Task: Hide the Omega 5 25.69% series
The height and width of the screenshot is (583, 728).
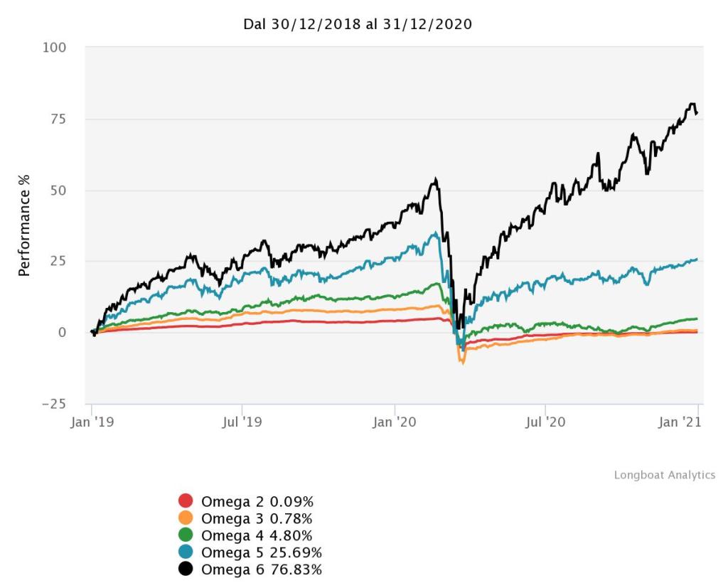Action: coord(260,552)
